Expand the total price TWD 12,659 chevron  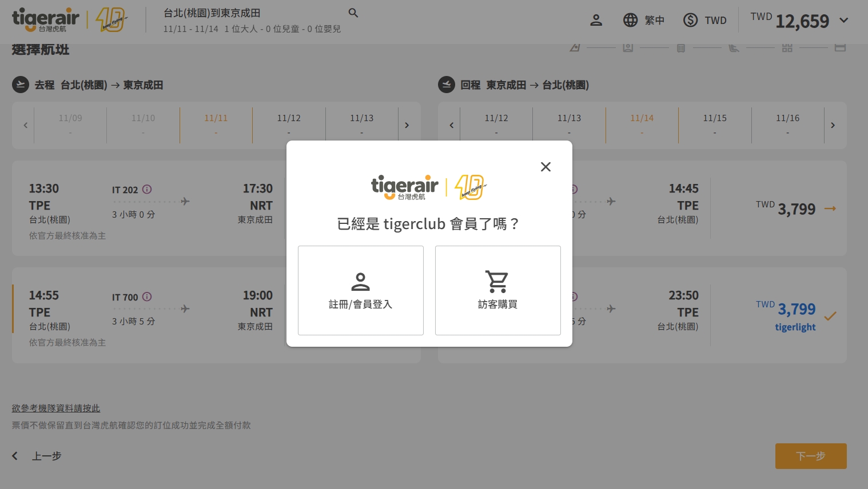tap(843, 21)
